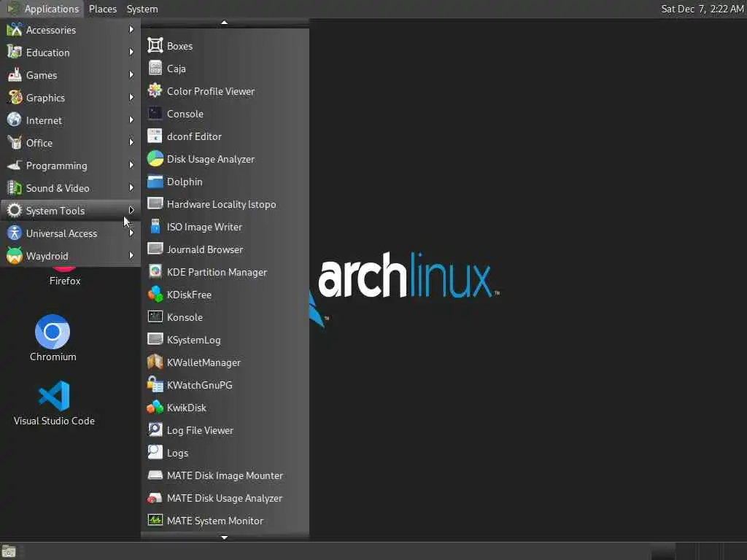Click the scroll-down arrow of submenu
This screenshot has height=560, width=747.
click(225, 537)
